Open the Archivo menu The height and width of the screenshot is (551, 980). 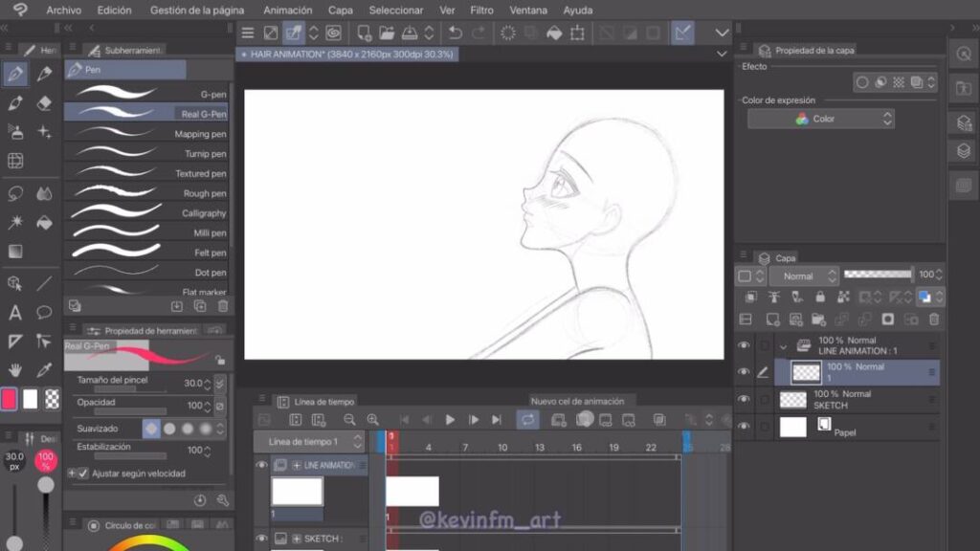click(x=64, y=10)
